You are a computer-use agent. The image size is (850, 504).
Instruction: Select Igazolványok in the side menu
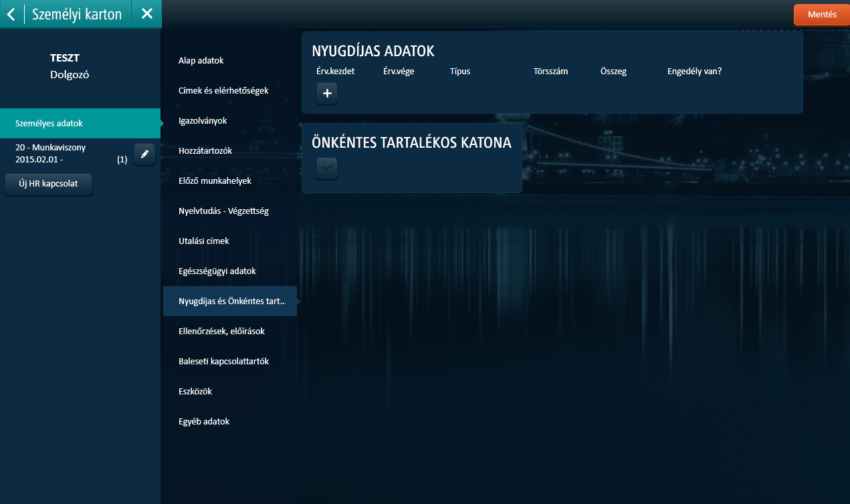(203, 121)
